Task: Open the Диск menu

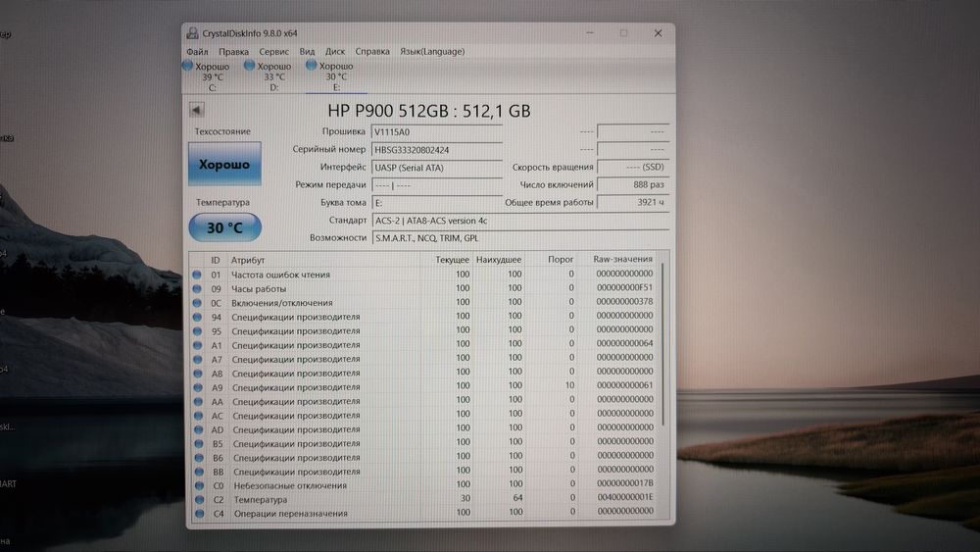Action: coord(335,52)
